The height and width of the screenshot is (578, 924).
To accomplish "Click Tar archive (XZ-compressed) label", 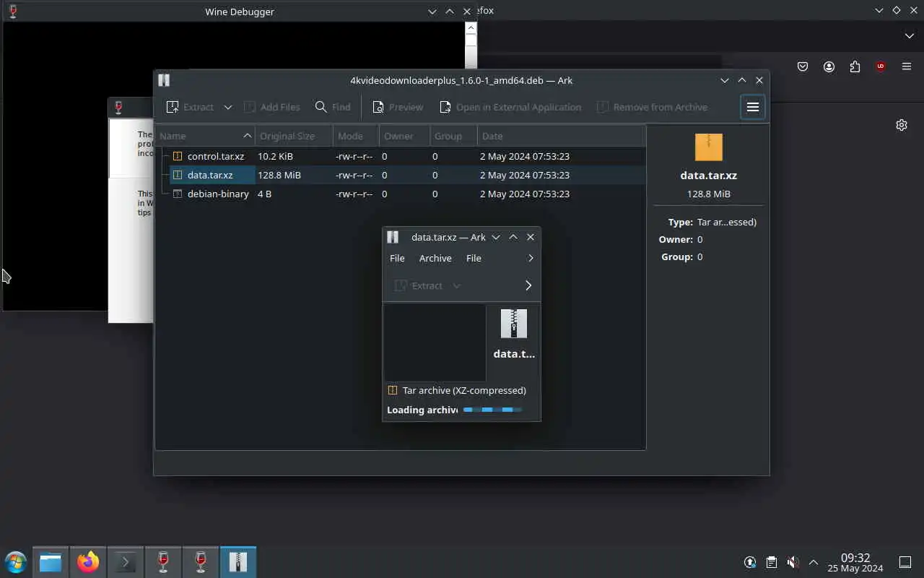I will [464, 390].
